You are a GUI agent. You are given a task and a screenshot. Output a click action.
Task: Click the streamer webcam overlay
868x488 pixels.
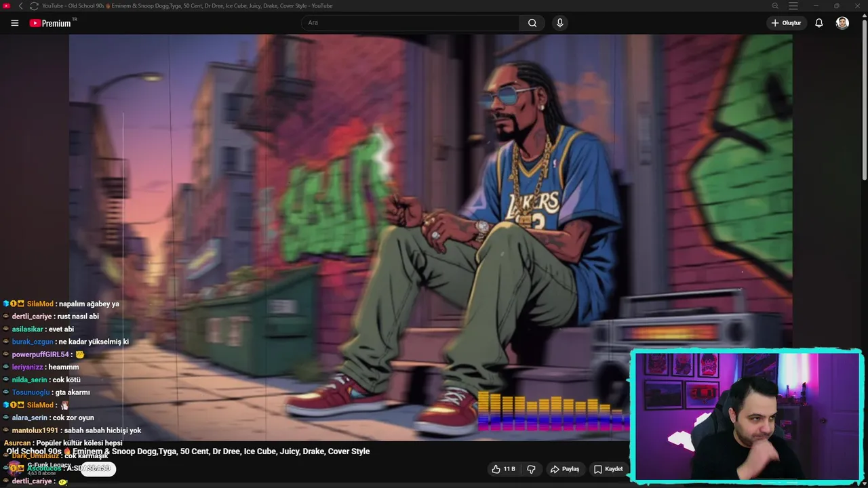coord(747,416)
